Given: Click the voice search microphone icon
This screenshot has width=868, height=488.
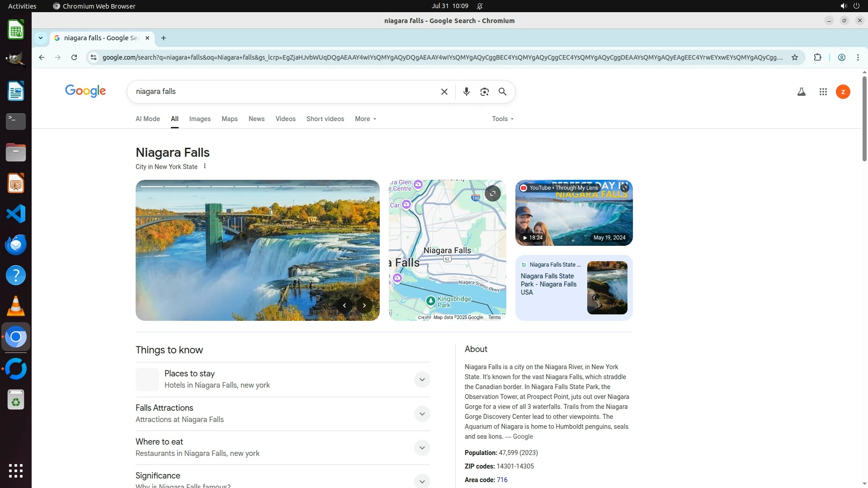Looking at the screenshot, I should 466,92.
